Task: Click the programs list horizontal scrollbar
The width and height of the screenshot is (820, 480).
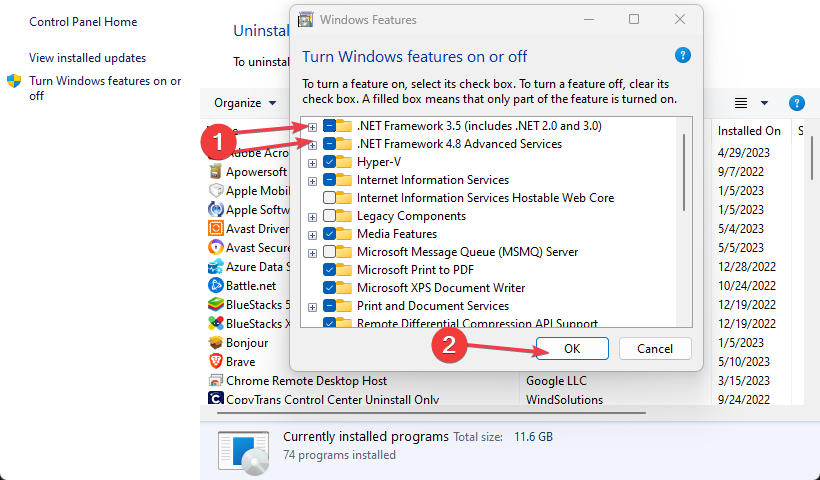Action: 431,413
